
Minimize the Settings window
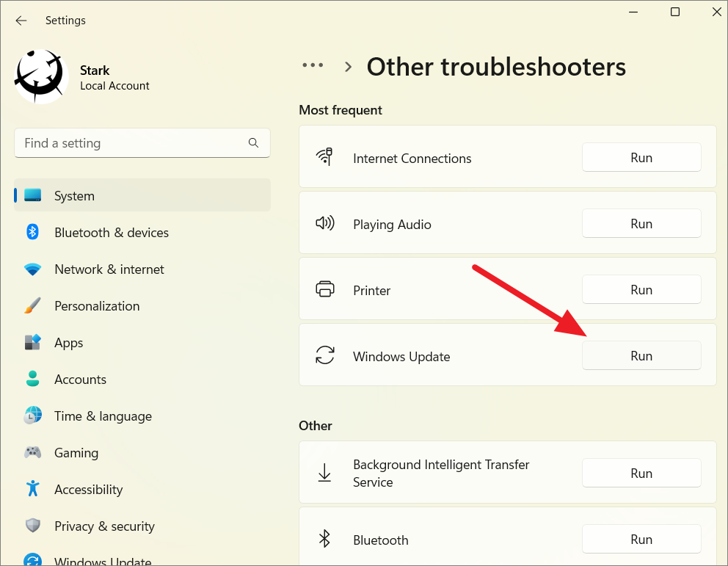[633, 12]
